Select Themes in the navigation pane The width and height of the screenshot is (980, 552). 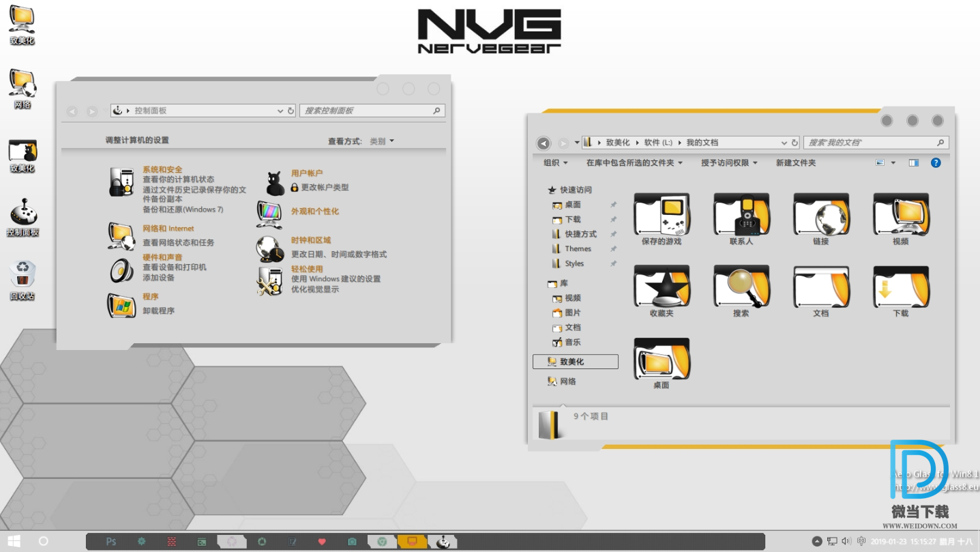pyautogui.click(x=571, y=248)
